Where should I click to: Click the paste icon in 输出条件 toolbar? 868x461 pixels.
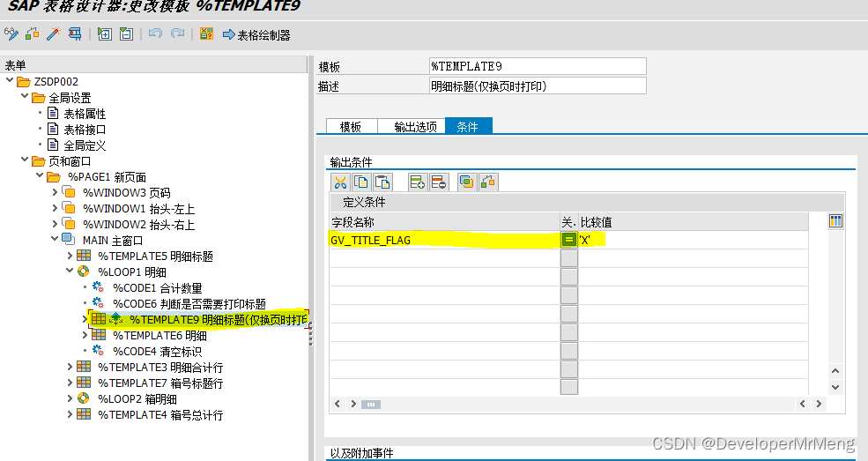(382, 182)
